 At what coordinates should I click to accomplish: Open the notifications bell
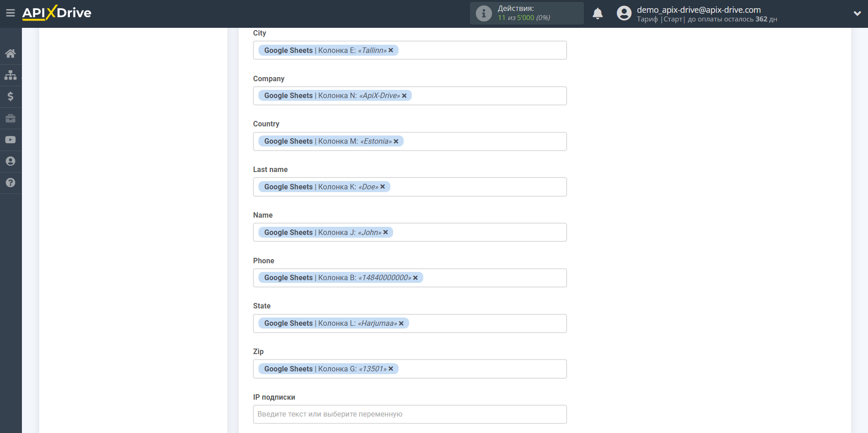coord(598,13)
